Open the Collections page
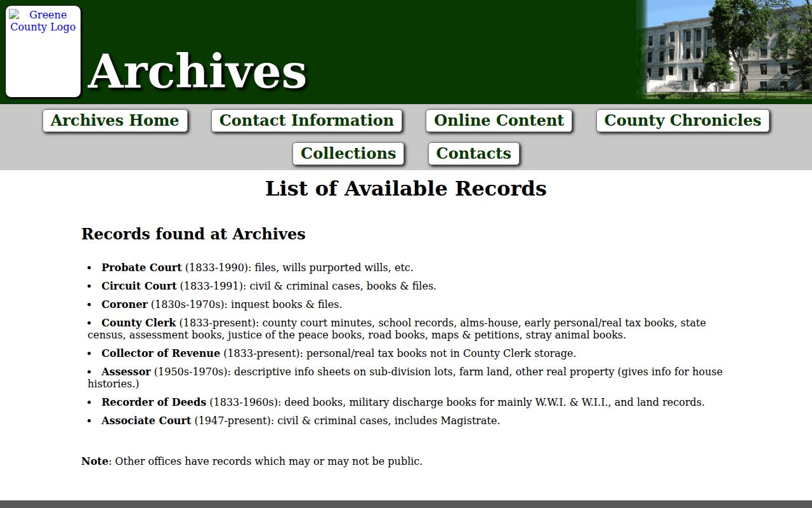 click(348, 154)
